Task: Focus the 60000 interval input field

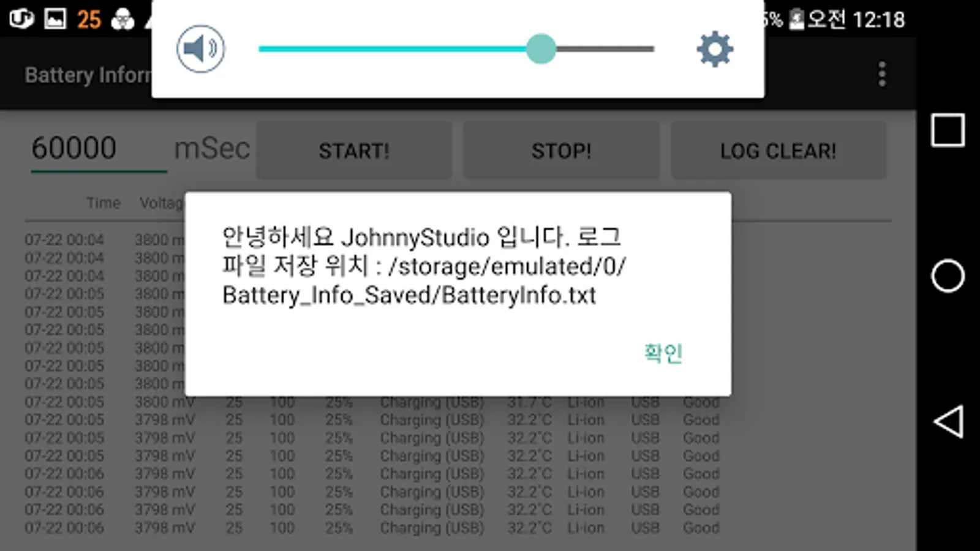Action: click(x=99, y=149)
